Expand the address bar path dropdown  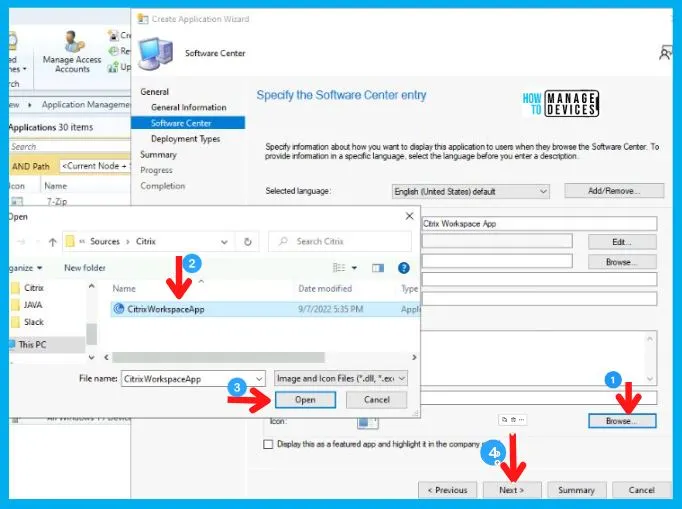point(224,242)
